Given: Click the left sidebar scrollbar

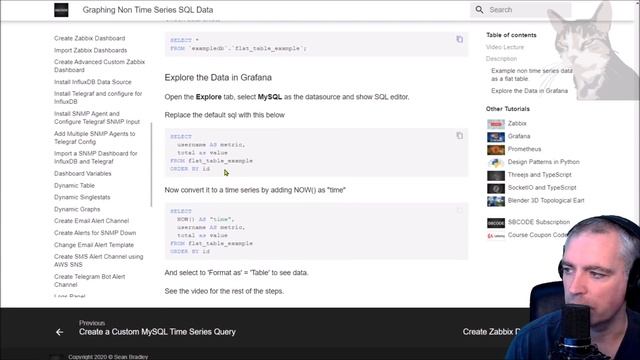Looking at the screenshot, I should (x=151, y=165).
